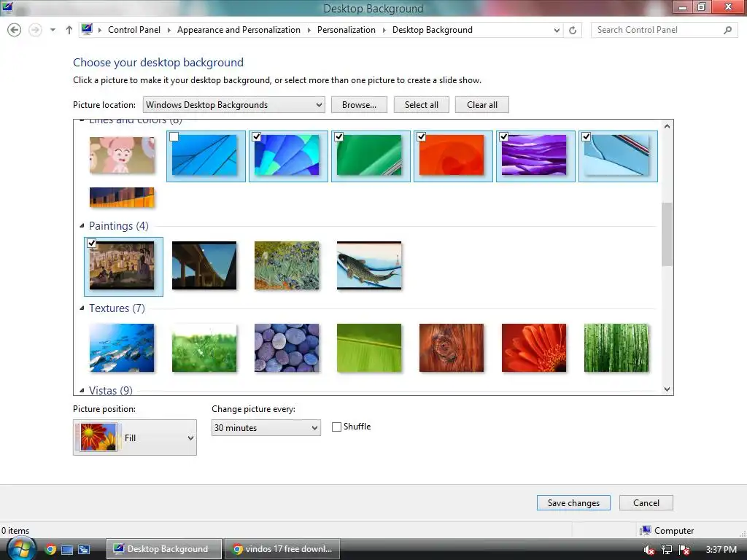Viewport: 747px width, 560px height.
Task: Click the Show desktop quick launch icon
Action: coord(67,550)
